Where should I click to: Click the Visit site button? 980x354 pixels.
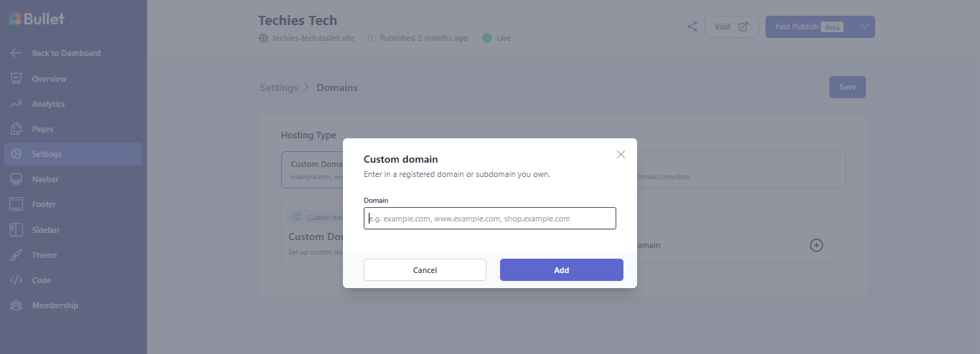point(731,27)
